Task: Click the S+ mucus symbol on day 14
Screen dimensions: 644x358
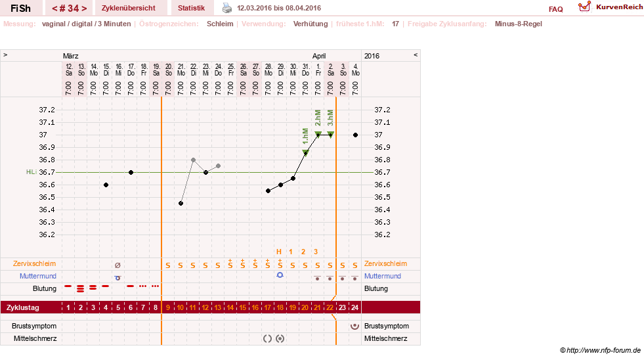Action: pos(230,263)
